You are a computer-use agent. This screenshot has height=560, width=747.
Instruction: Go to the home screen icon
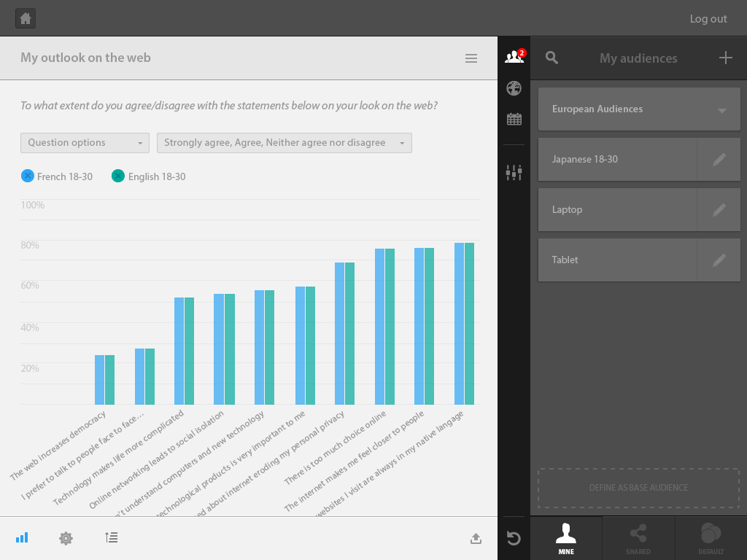(26, 18)
